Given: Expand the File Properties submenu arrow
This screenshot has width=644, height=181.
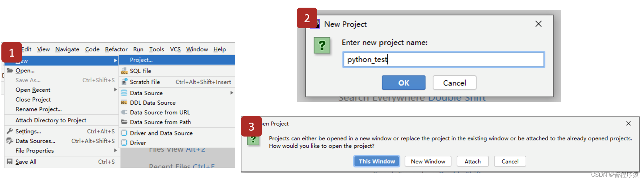Looking at the screenshot, I should point(115,150).
